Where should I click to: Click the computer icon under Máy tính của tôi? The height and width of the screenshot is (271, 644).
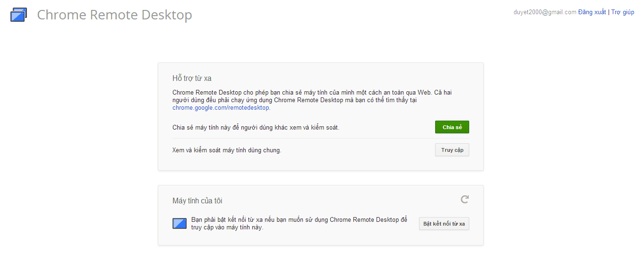click(x=180, y=223)
